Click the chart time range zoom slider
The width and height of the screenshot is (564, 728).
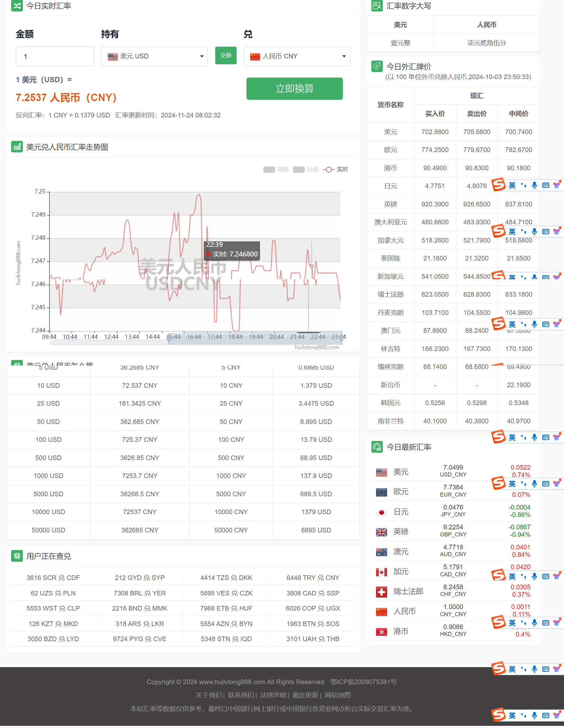(255, 338)
